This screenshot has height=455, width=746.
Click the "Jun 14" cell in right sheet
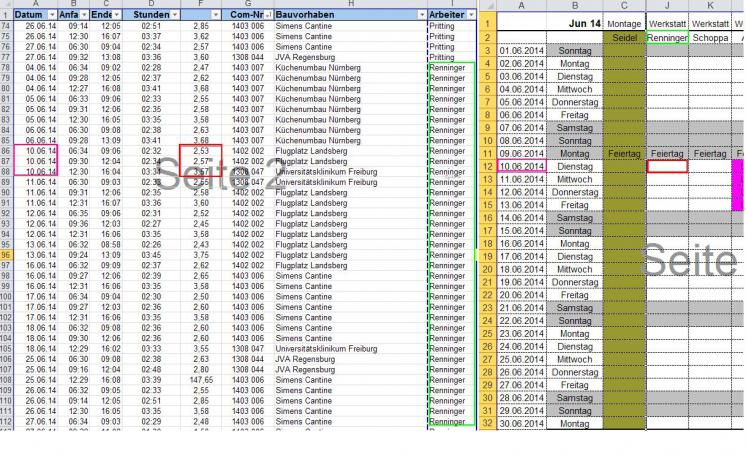pyautogui.click(x=575, y=23)
